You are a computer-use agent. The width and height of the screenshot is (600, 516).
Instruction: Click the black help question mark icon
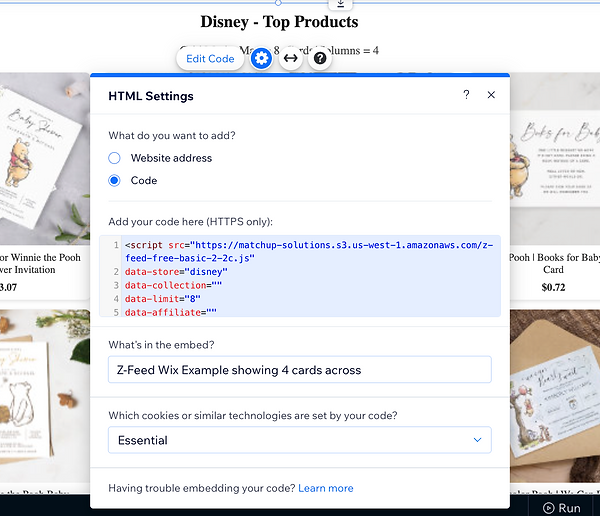[x=320, y=59]
